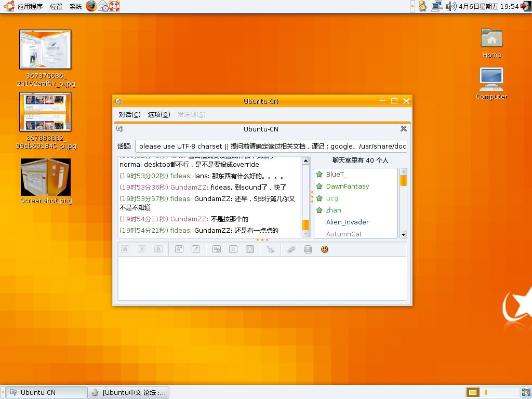Click the message input area
The height and width of the screenshot is (399, 532).
pos(262,278)
